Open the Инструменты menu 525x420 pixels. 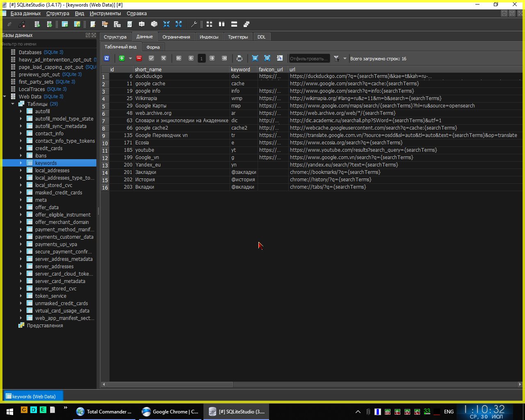(105, 14)
